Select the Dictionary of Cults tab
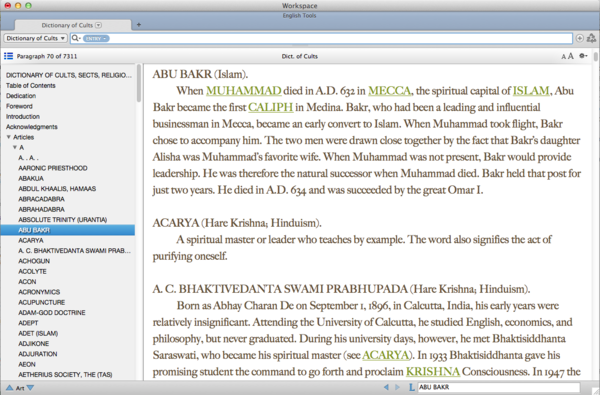The image size is (600, 395). tap(72, 25)
